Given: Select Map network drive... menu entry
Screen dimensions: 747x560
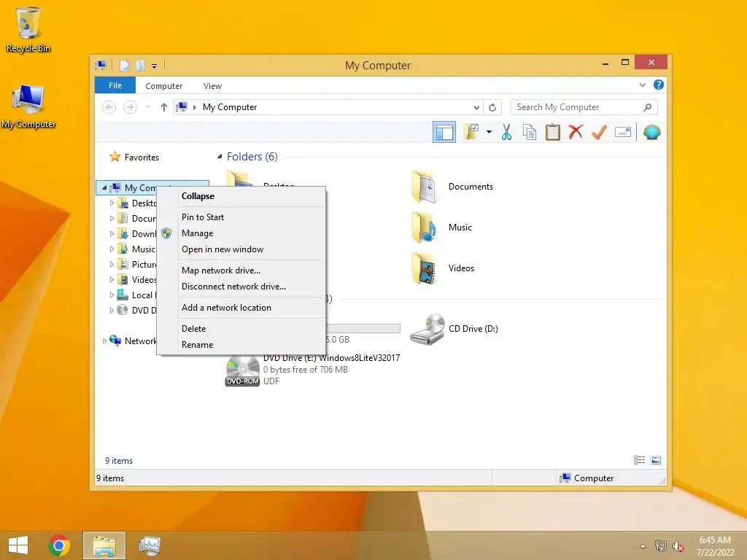Looking at the screenshot, I should [x=241, y=270].
